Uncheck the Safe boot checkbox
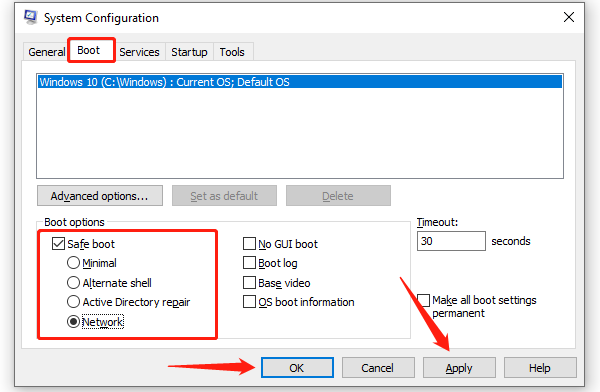Image resolution: width=600 pixels, height=392 pixels. (x=58, y=244)
